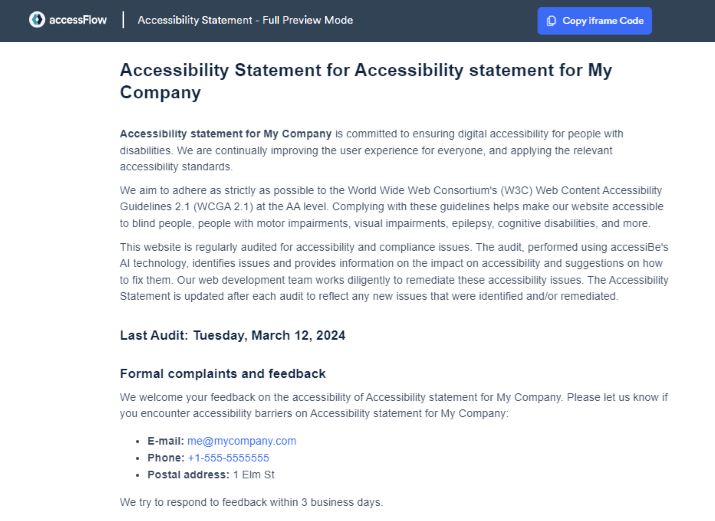Click the +1-555-5555555 phone link

tap(228, 458)
